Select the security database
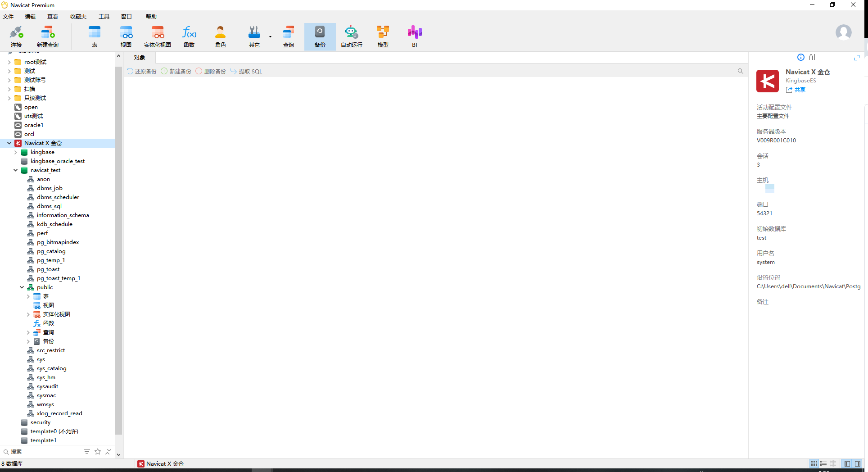The width and height of the screenshot is (868, 472). tap(41, 422)
